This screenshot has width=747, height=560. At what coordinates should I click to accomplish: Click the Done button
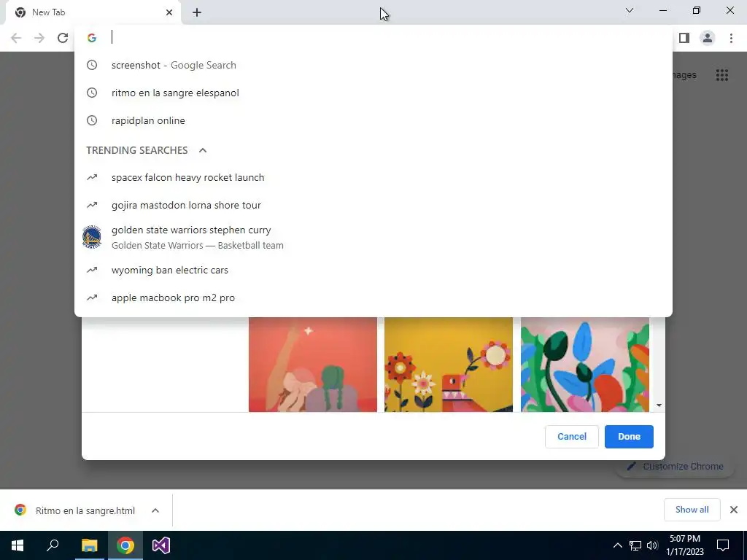(x=629, y=437)
